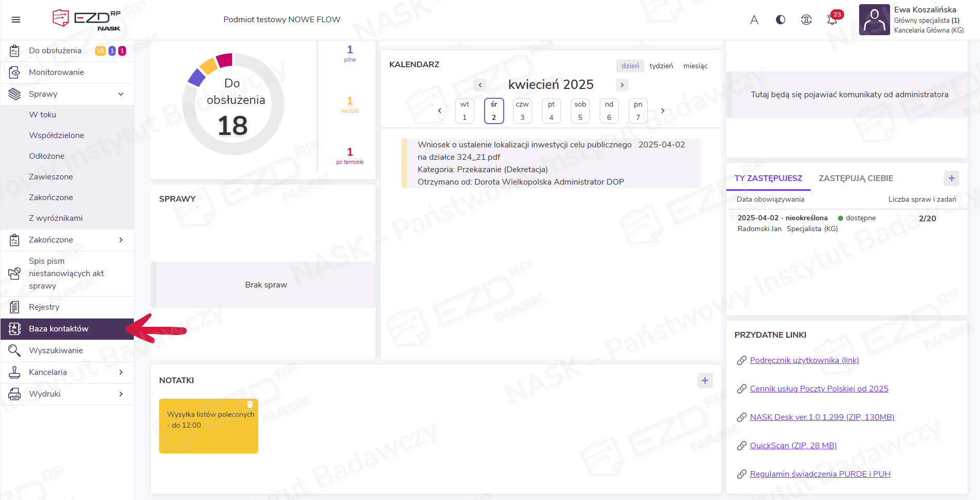Select Thursday 3 in the calendar
This screenshot has width=980, height=500.
pos(522,111)
